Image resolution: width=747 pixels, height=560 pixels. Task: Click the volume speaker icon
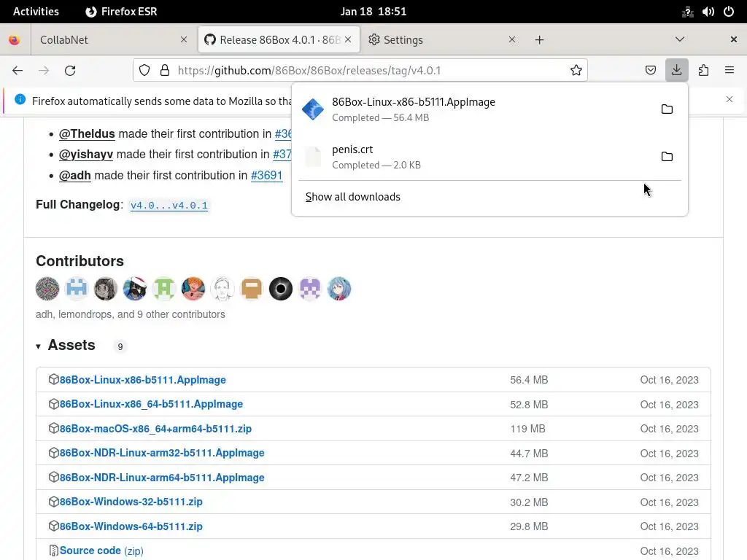click(708, 12)
